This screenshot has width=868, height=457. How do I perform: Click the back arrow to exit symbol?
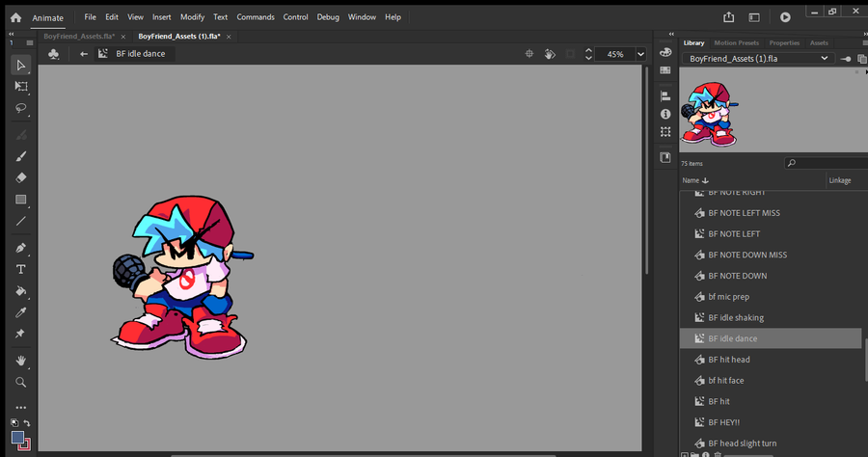pos(84,55)
